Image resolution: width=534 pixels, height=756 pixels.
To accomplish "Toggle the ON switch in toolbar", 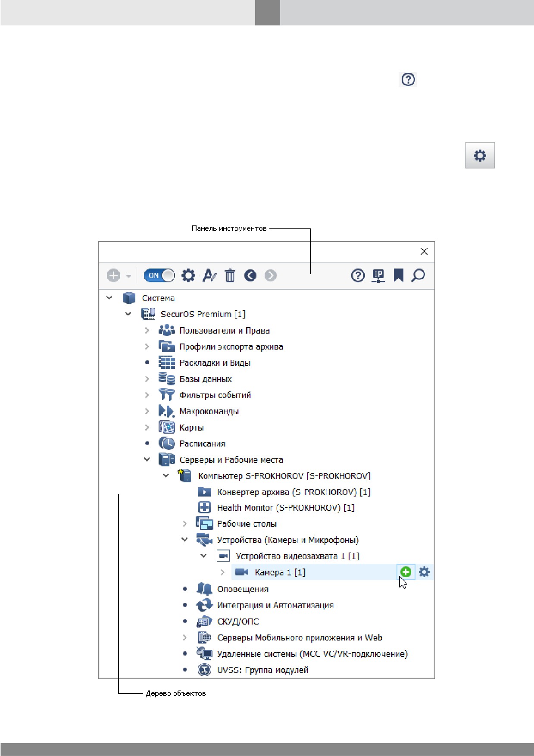I will [159, 275].
